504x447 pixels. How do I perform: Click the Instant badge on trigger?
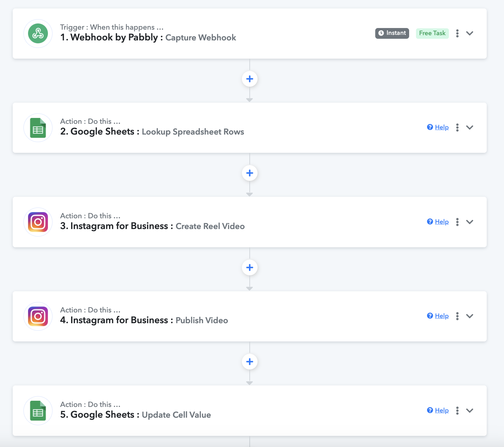click(392, 33)
